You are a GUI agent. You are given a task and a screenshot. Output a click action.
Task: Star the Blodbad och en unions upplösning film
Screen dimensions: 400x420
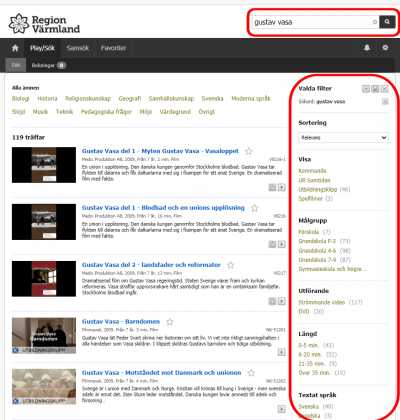point(254,208)
